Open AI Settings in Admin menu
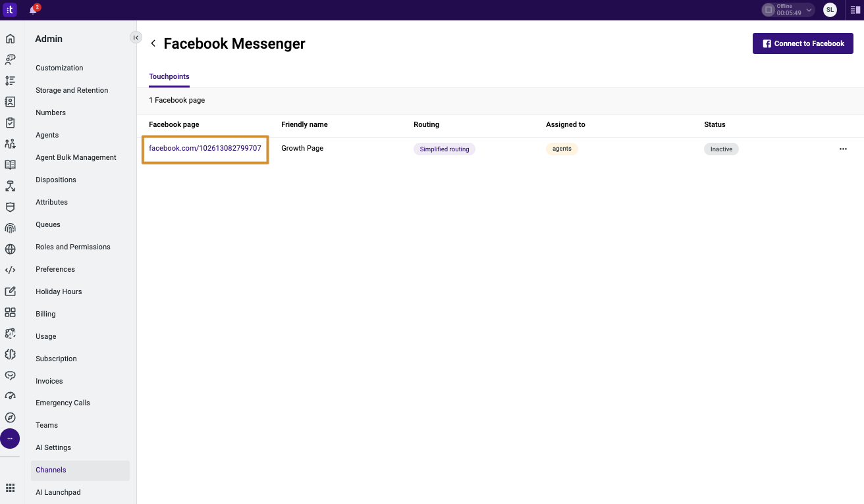864x504 pixels. 53,447
